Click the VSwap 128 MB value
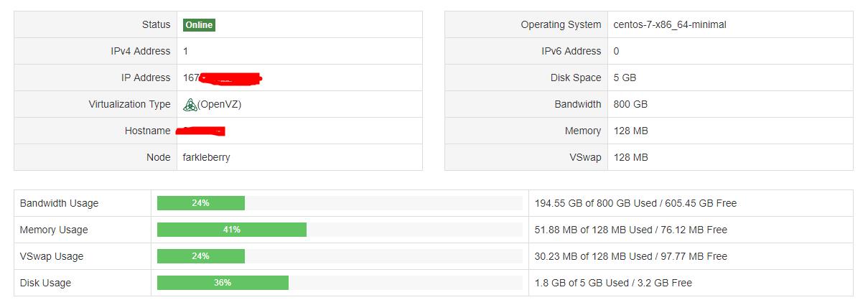Viewport: 868px width, 305px height. pyautogui.click(x=630, y=157)
